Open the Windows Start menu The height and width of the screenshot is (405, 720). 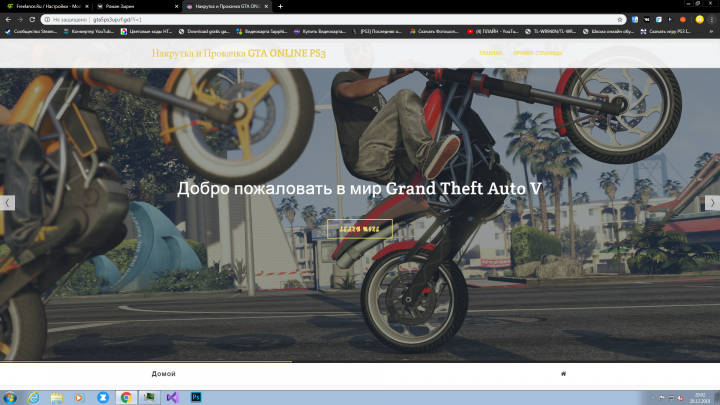[10, 397]
